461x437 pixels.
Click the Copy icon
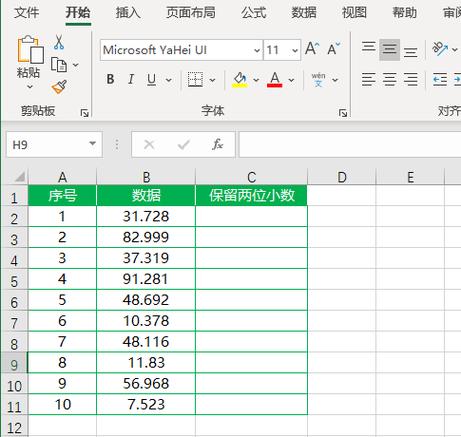(59, 65)
